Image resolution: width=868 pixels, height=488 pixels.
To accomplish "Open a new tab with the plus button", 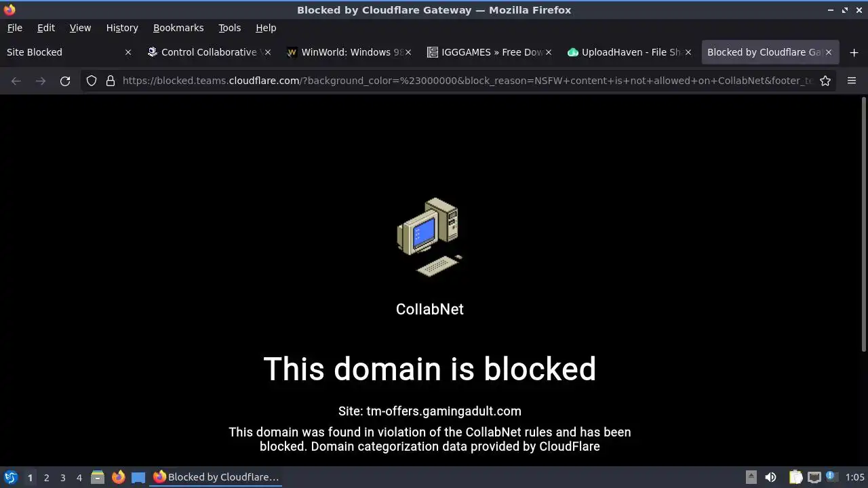I will click(854, 52).
